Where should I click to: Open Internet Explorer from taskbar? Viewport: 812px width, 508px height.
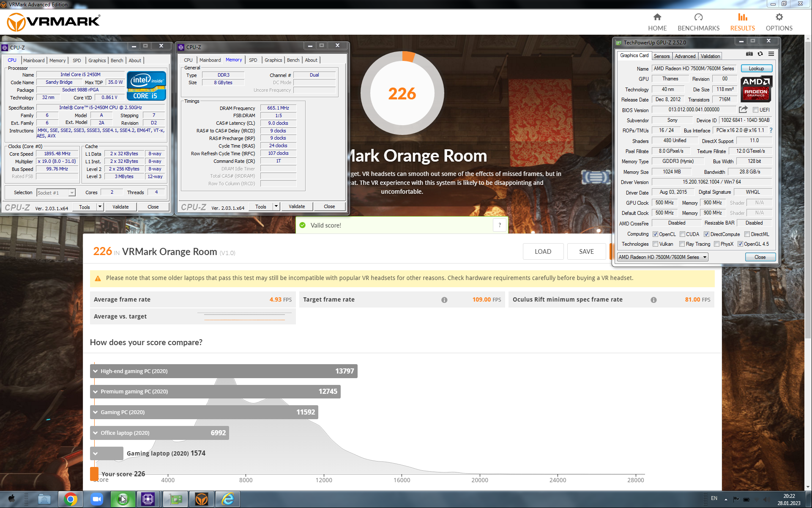228,499
